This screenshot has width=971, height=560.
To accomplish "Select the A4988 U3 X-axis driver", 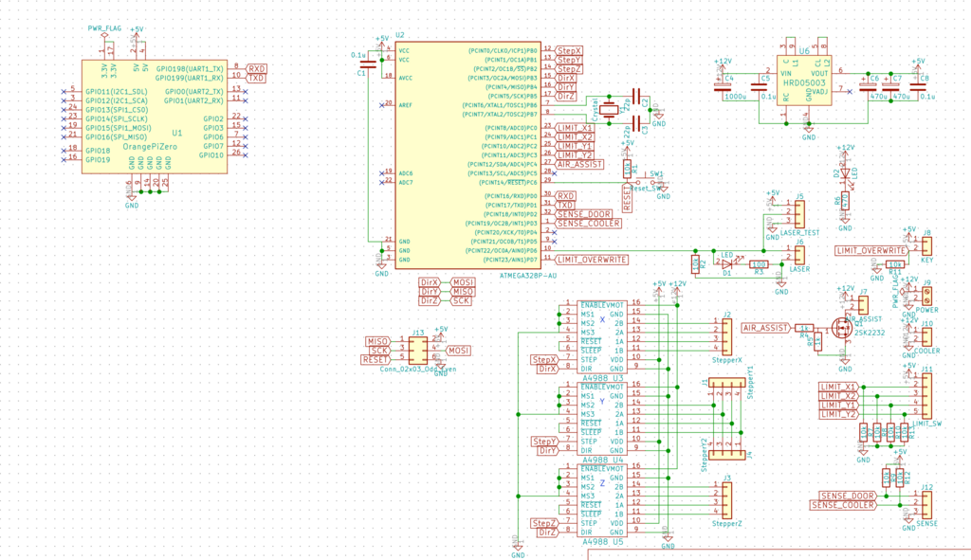I will (x=602, y=337).
